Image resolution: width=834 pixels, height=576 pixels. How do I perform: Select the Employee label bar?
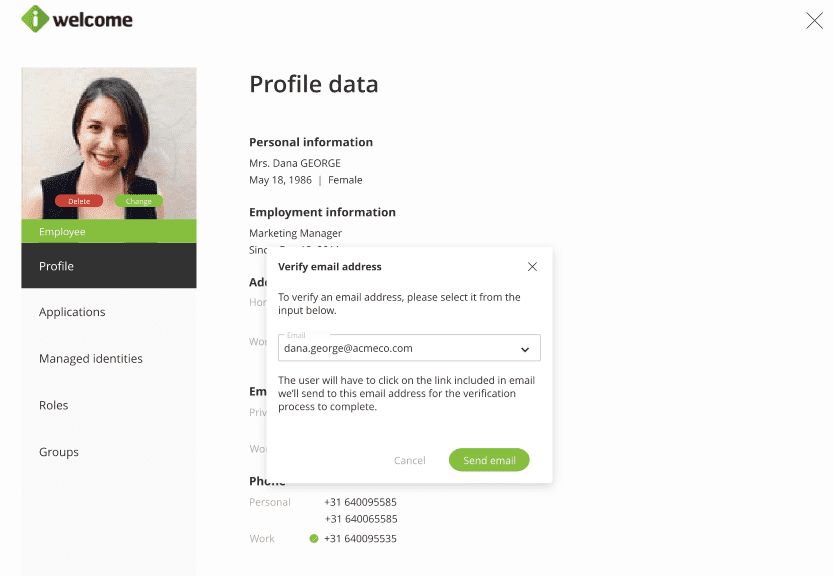pos(108,232)
